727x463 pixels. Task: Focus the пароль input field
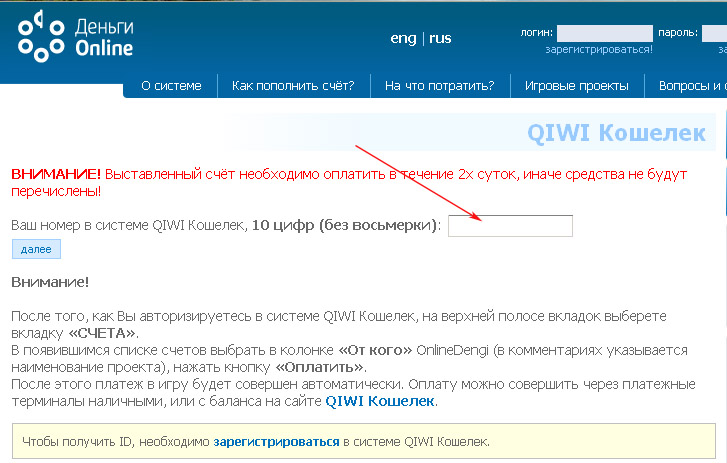tap(714, 33)
